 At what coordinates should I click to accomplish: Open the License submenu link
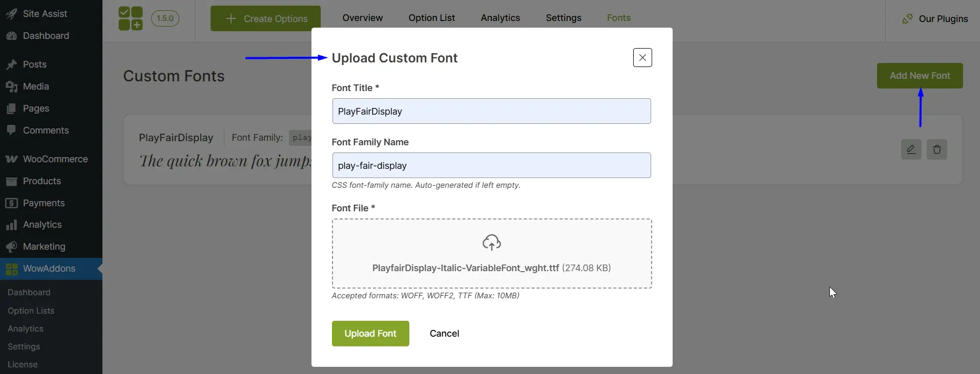pyautogui.click(x=23, y=364)
